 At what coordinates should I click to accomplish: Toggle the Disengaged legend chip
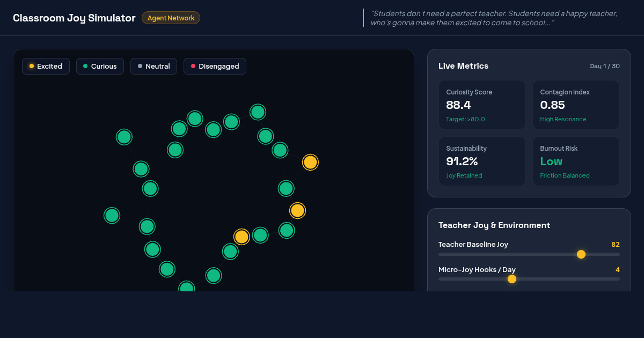tap(215, 67)
